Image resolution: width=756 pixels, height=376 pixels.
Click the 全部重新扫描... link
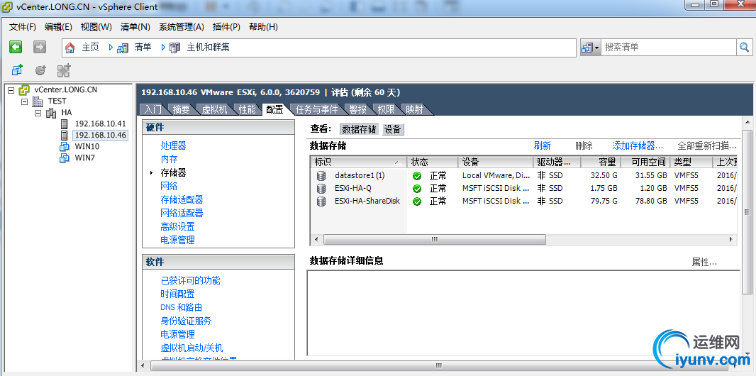pos(707,146)
